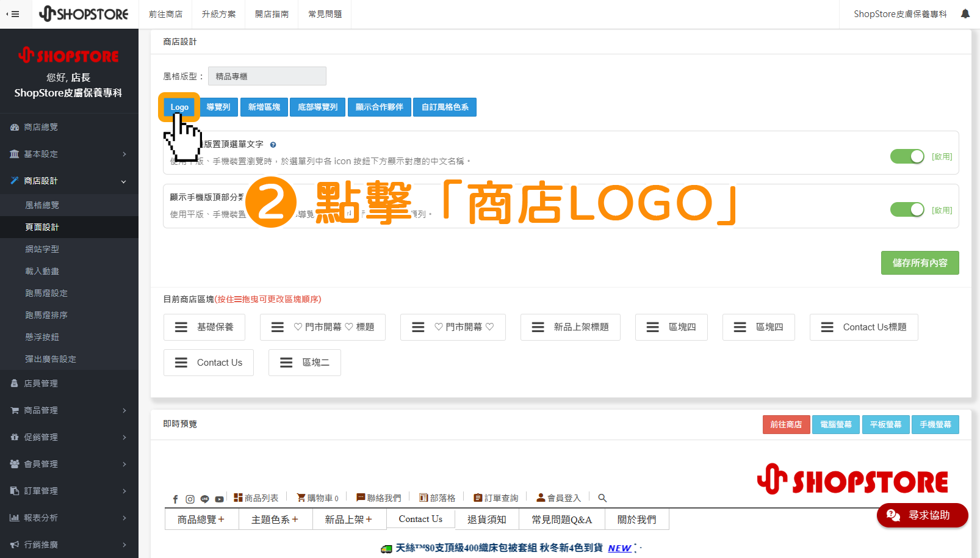980x558 pixels.
Task: Click the Instagram icon in preview header
Action: coord(190,498)
